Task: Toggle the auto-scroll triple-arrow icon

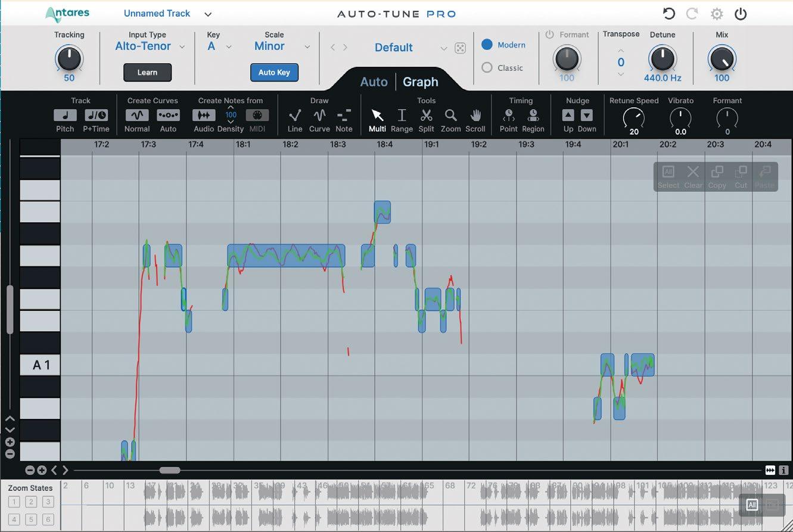Action: 770,470
